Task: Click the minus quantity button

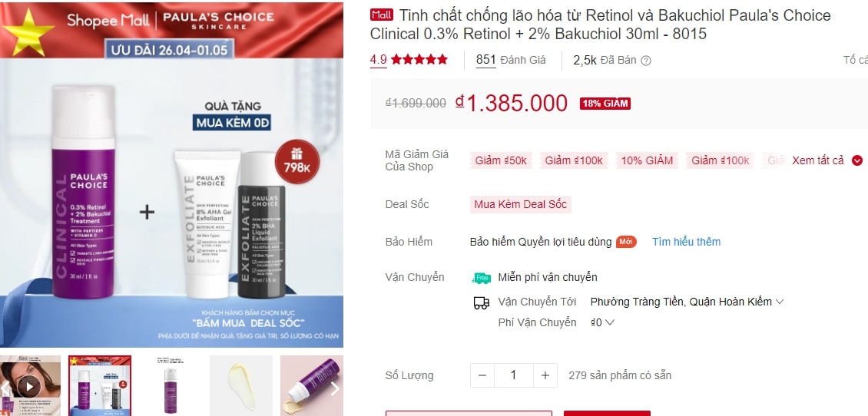Action: (482, 375)
